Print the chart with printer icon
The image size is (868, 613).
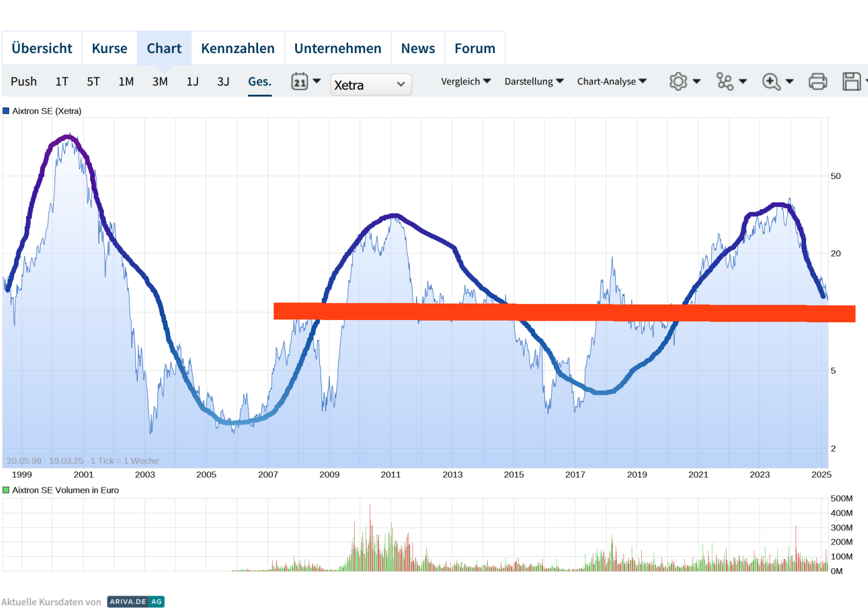tap(818, 81)
